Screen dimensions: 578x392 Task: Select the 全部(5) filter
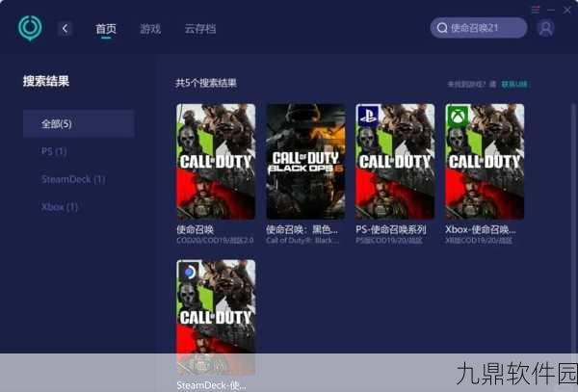click(x=79, y=123)
